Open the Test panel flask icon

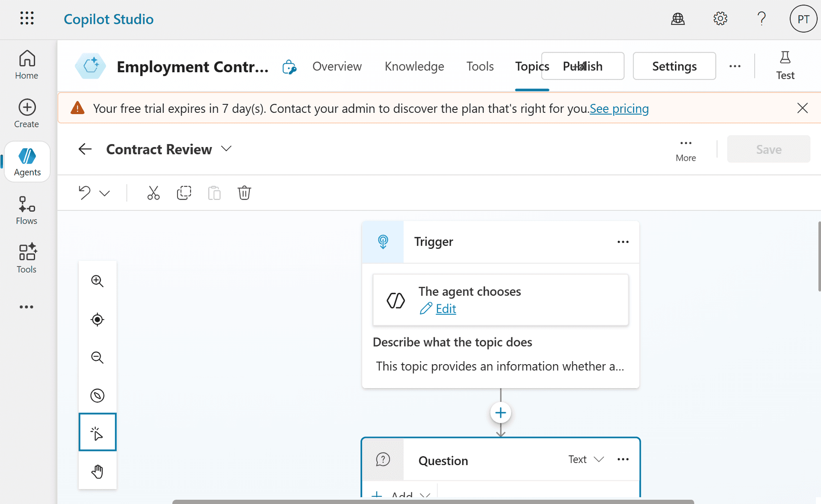785,66
